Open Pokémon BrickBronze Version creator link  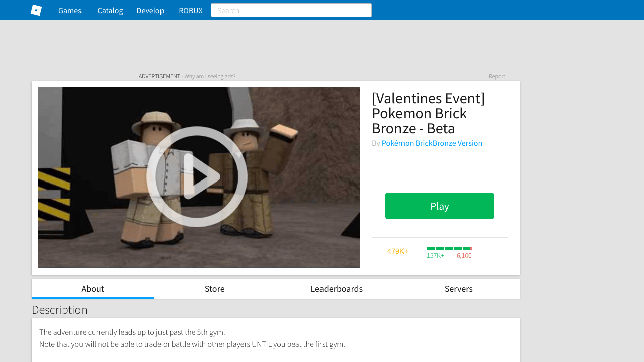432,143
